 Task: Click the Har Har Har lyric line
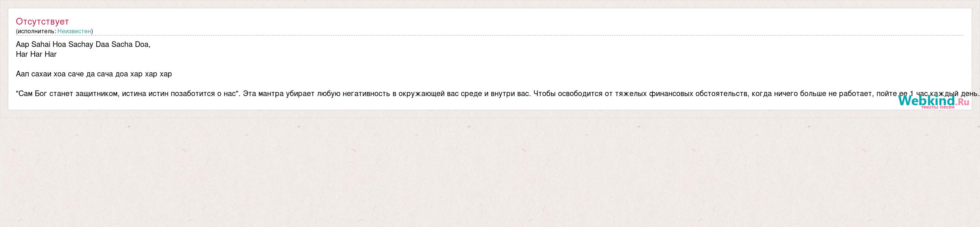point(36,54)
